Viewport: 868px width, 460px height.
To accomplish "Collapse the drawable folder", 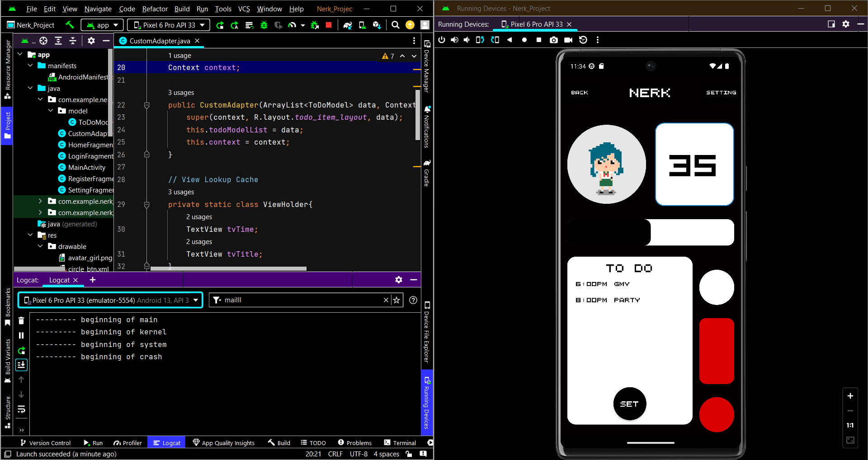I will point(41,247).
